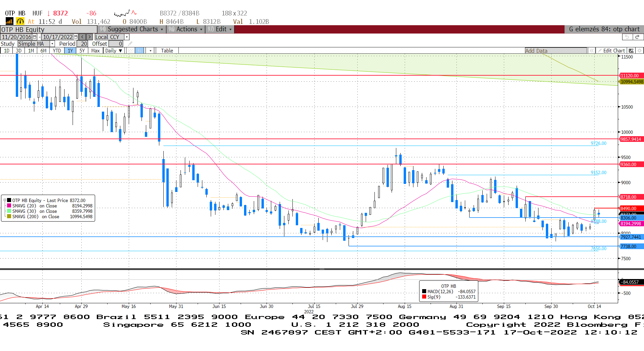Click the OTP HB Equity security field
The image size is (644, 351).
click(x=49, y=30)
